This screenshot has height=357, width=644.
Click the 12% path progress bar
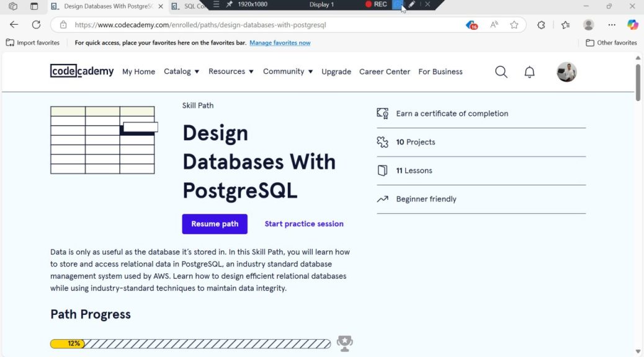click(x=190, y=343)
